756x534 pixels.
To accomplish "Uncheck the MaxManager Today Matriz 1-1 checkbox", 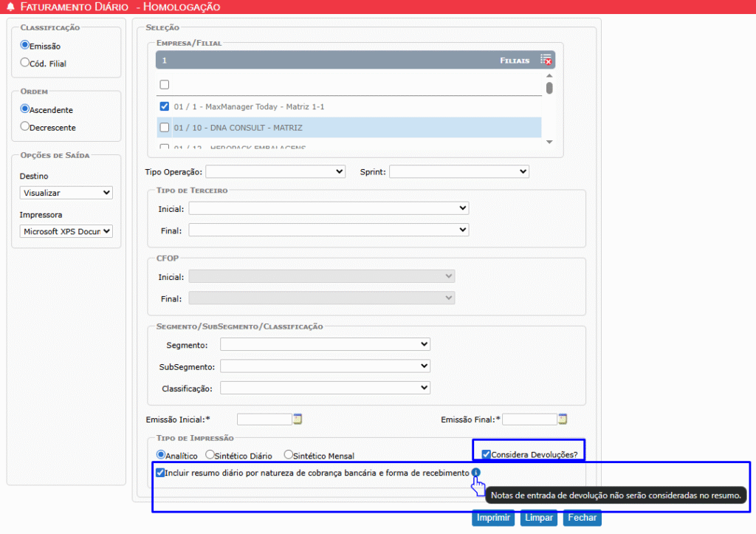I will tap(165, 106).
